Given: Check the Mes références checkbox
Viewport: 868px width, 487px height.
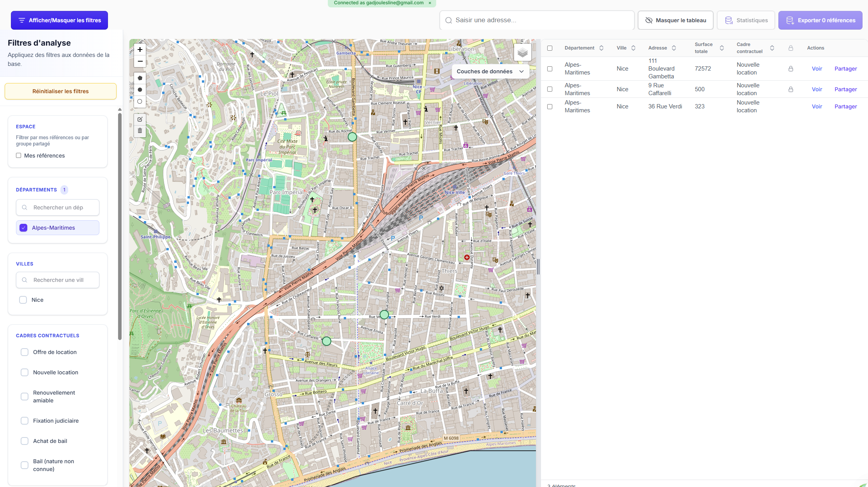Looking at the screenshot, I should [18, 156].
